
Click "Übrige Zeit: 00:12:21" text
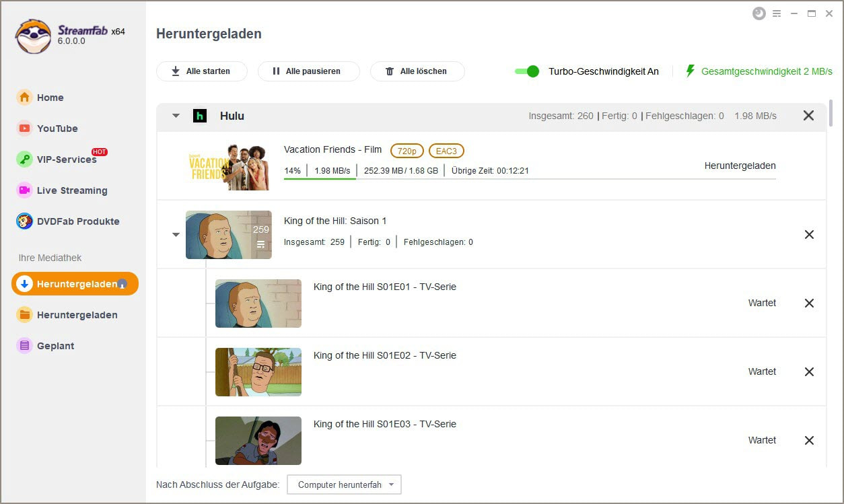click(490, 171)
